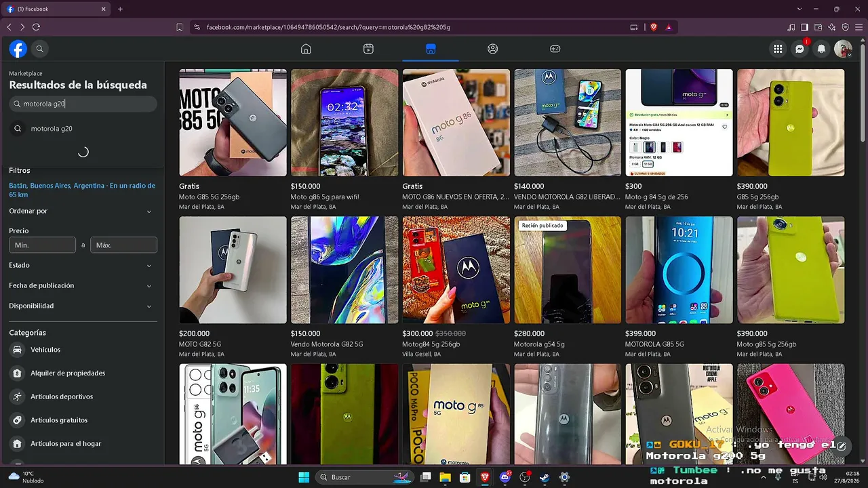Open the 'G85 5g 256gb' $390.000 listing
Screen dimensions: 868x488
(x=791, y=140)
